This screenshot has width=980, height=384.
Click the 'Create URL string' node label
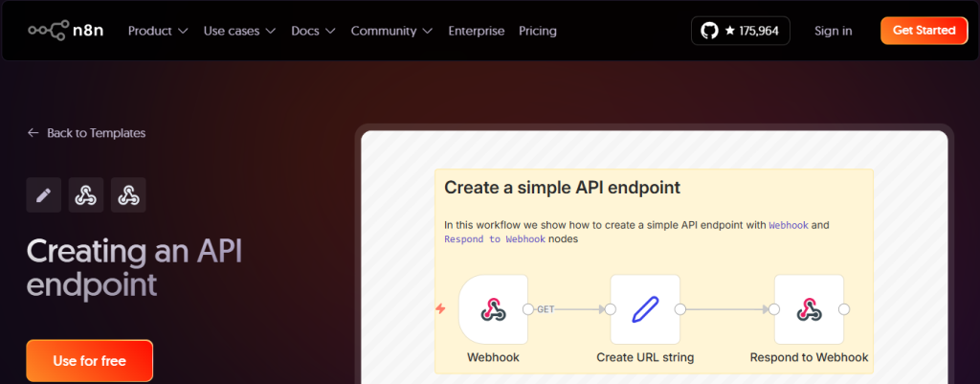(x=645, y=358)
